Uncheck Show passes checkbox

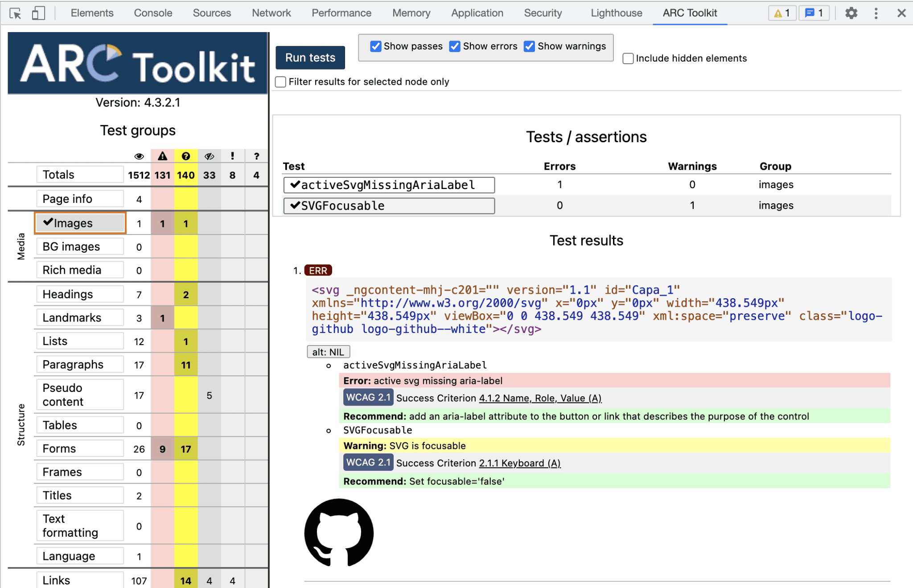point(376,46)
